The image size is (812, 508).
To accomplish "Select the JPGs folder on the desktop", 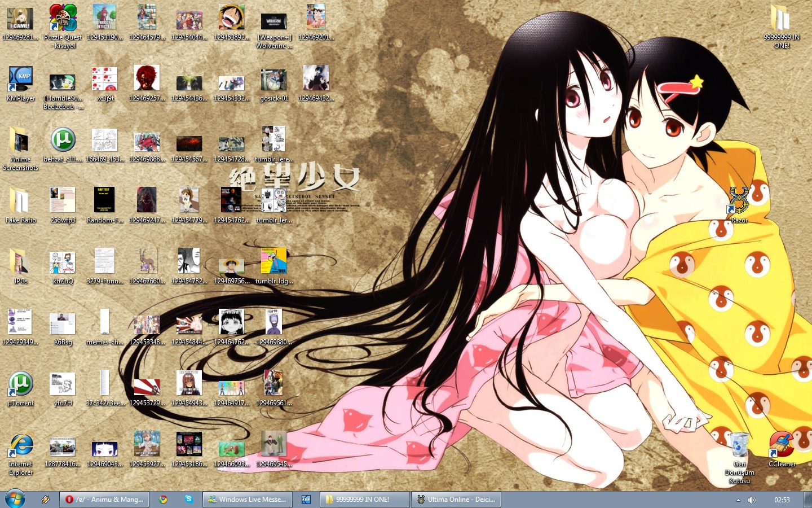I will 20,261.
